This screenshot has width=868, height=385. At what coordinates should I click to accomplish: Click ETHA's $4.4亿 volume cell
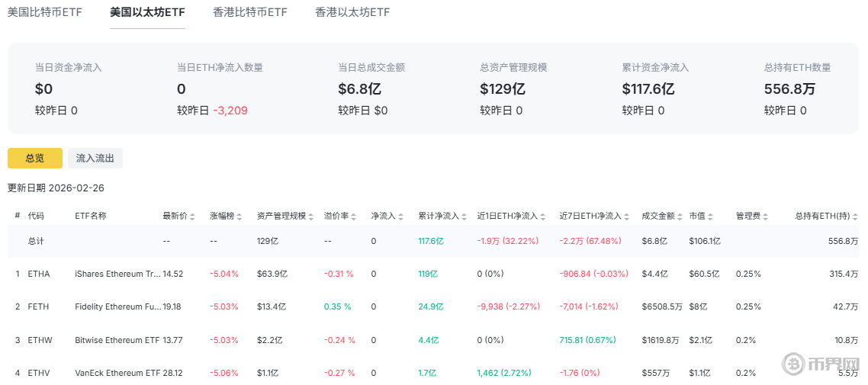click(x=654, y=274)
